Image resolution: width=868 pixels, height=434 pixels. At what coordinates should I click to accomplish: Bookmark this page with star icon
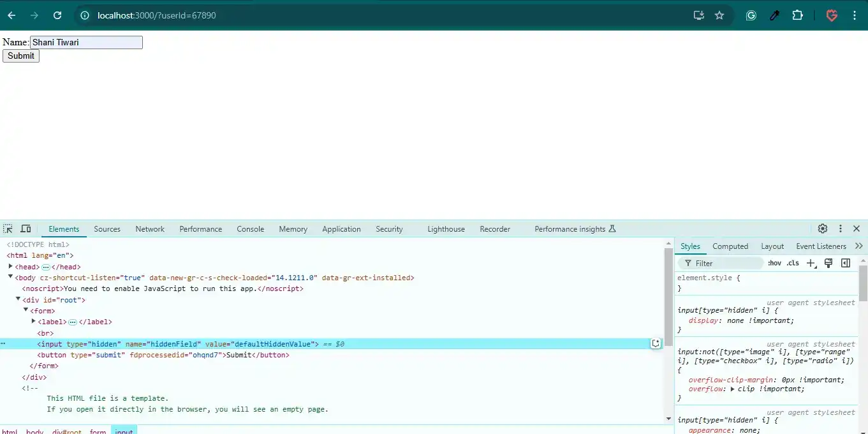pos(719,15)
